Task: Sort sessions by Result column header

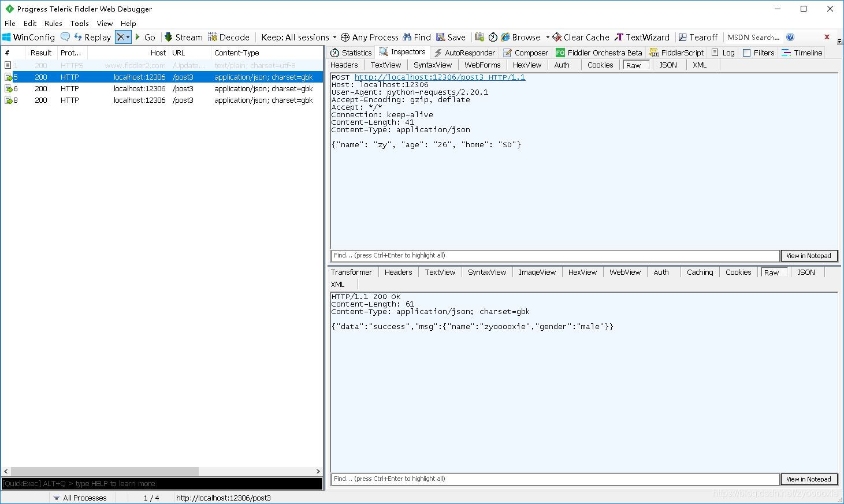Action: coord(41,53)
